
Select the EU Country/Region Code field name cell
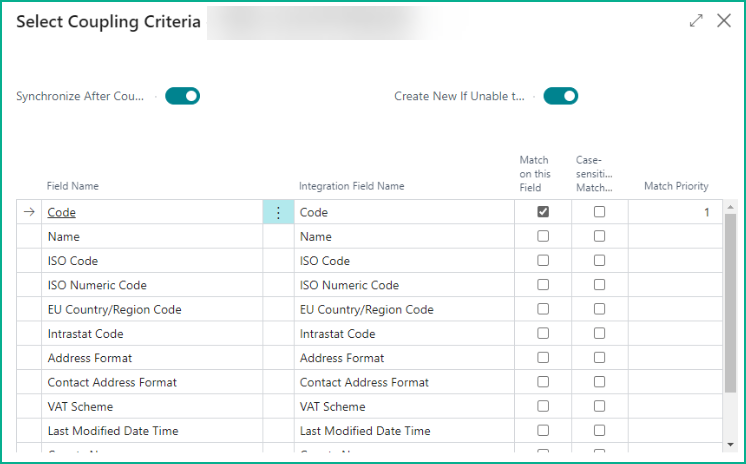[152, 309]
